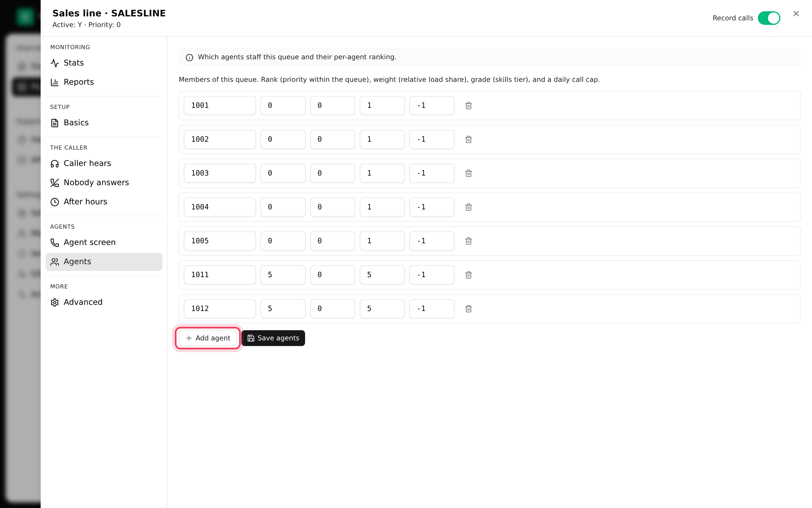Viewport: 812px width, 508px height.
Task: Go to Basics setup
Action: pos(104,123)
